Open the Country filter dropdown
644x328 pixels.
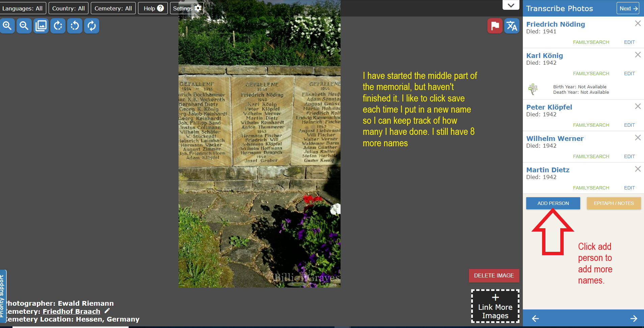68,8
